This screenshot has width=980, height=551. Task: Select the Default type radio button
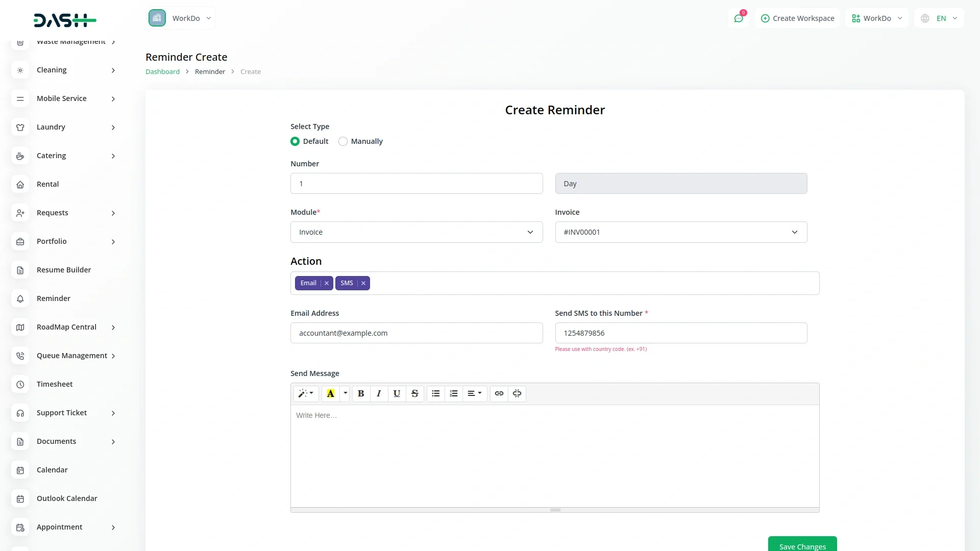click(x=295, y=141)
